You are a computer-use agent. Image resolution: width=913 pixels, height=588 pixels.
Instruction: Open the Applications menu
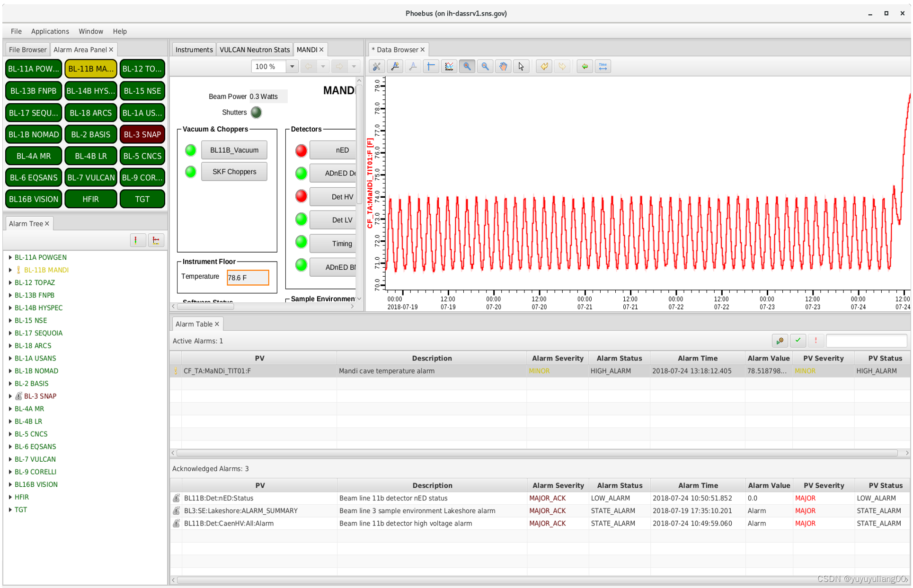(50, 31)
